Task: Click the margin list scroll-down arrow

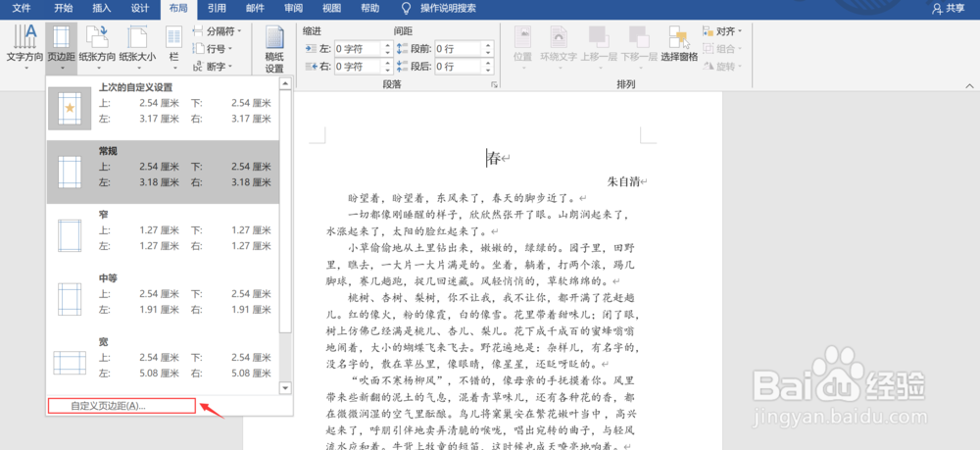Action: (x=285, y=388)
